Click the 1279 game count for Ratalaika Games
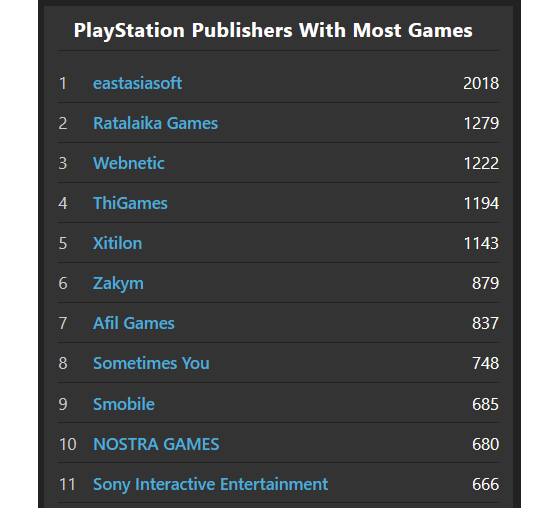 coord(481,123)
